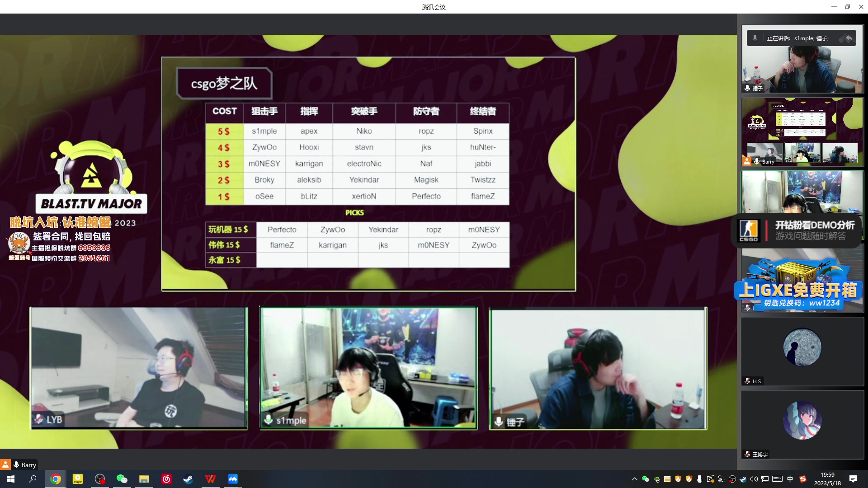Viewport: 868px width, 488px height.
Task: Expand hidden system tray icons
Action: (634, 479)
